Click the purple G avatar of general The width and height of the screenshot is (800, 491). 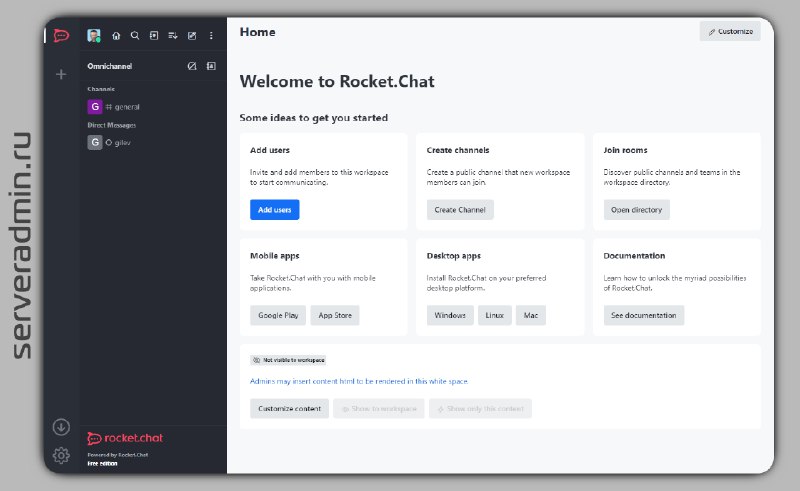95,107
